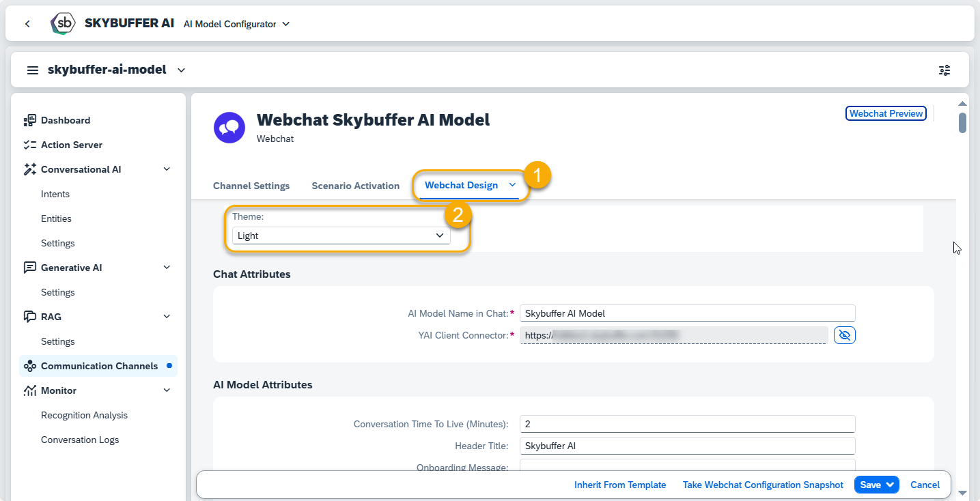Click Inherit From Template
Image resolution: width=980 pixels, height=501 pixels.
620,485
